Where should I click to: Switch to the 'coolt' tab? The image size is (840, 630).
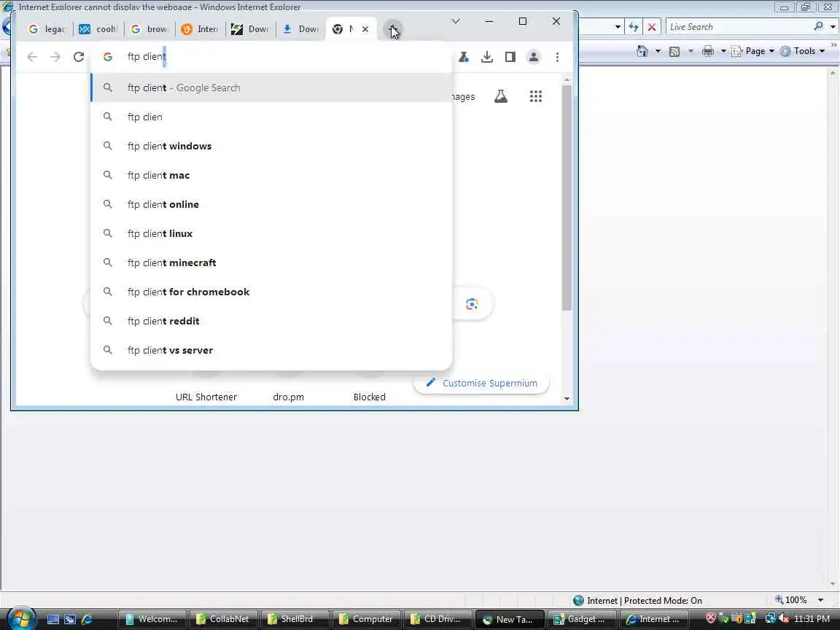pos(98,29)
